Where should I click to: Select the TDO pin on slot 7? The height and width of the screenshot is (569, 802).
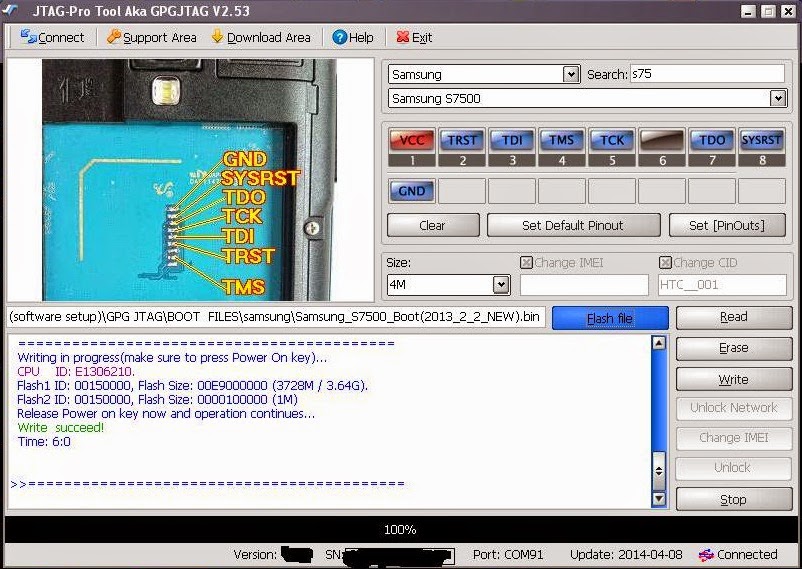click(712, 141)
